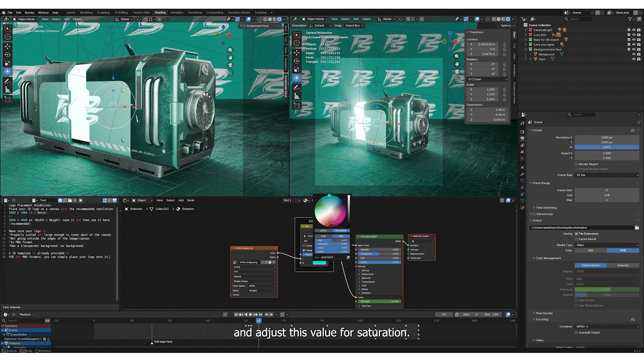Adjust the Saturation slider in color picker
Screen dimensions: 644x362
pos(332,244)
